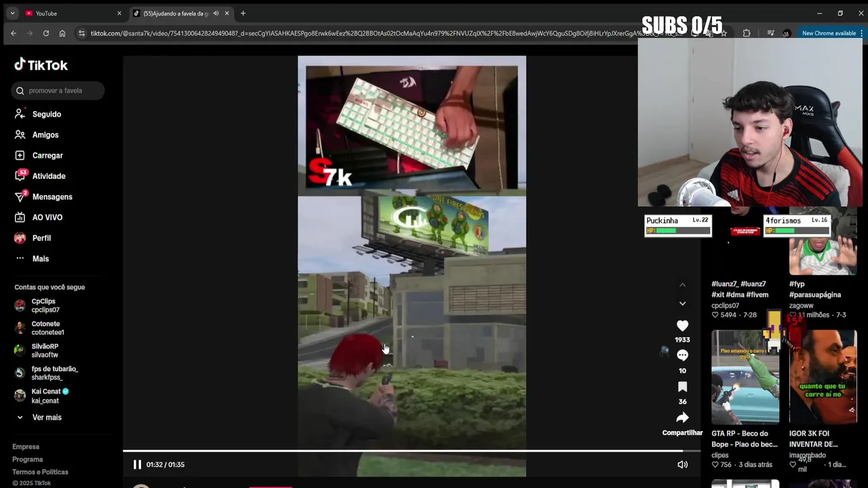The width and height of the screenshot is (868, 488).
Task: Pause the TikTok video
Action: tap(137, 464)
